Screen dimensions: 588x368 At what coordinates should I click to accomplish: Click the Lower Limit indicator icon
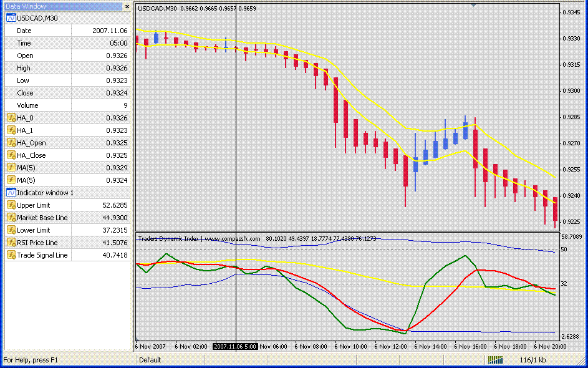tap(11, 230)
